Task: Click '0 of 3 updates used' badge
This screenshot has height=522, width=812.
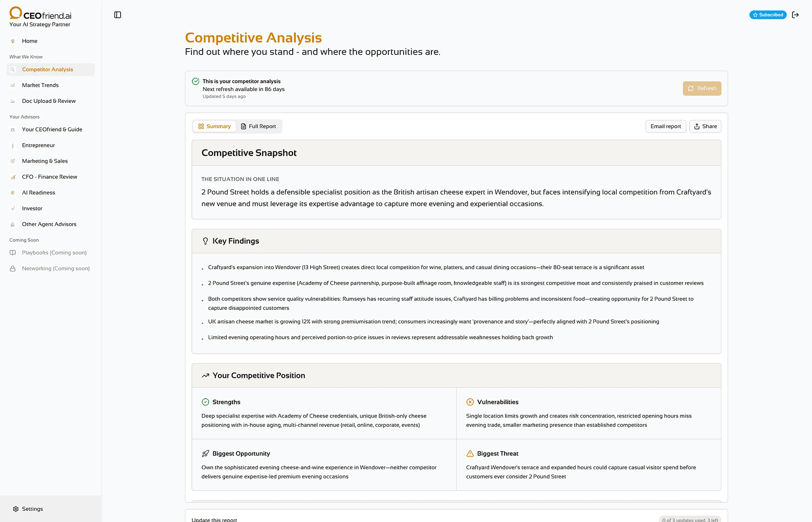Action: point(690,519)
